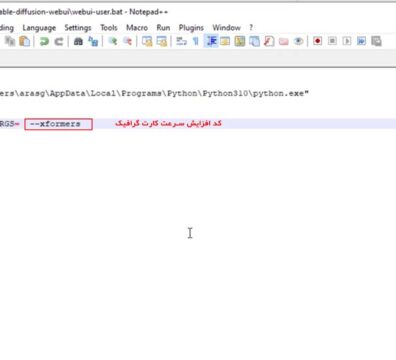Image resolution: width=396 pixels, height=360 pixels.
Task: Click the Stop macro recording icon
Action: pyautogui.click(x=332, y=41)
